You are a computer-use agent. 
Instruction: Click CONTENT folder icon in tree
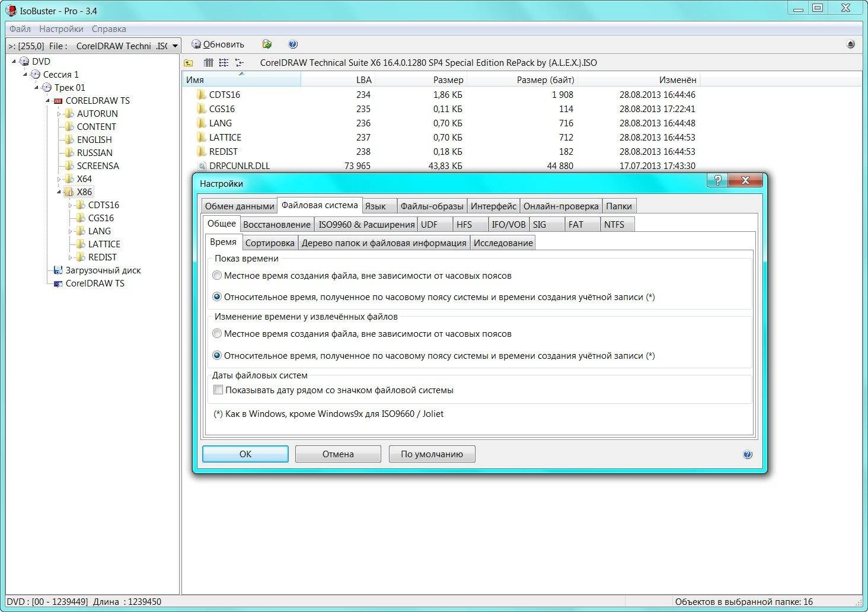click(69, 127)
